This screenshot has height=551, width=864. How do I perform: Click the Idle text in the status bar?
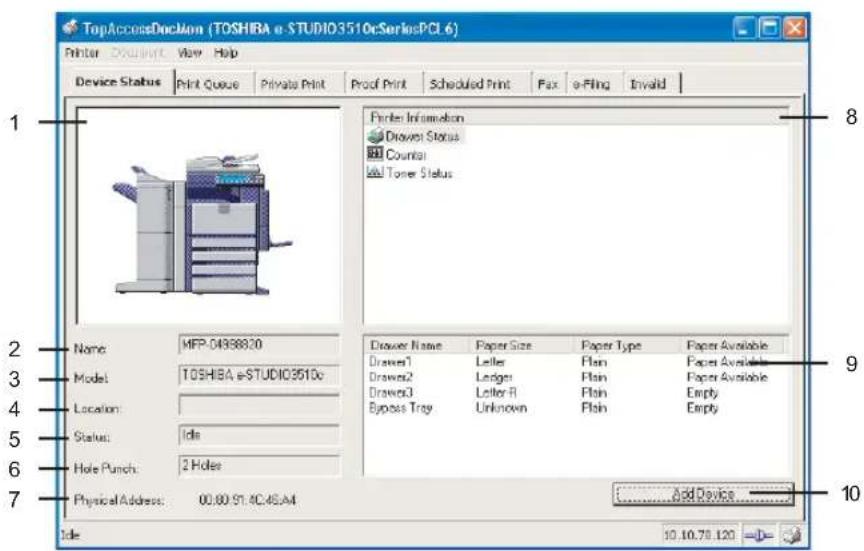tap(70, 534)
